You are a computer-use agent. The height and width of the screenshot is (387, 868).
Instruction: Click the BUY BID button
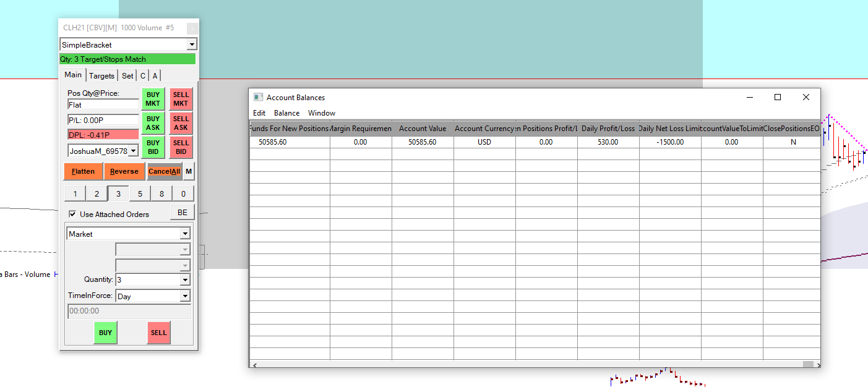click(153, 147)
